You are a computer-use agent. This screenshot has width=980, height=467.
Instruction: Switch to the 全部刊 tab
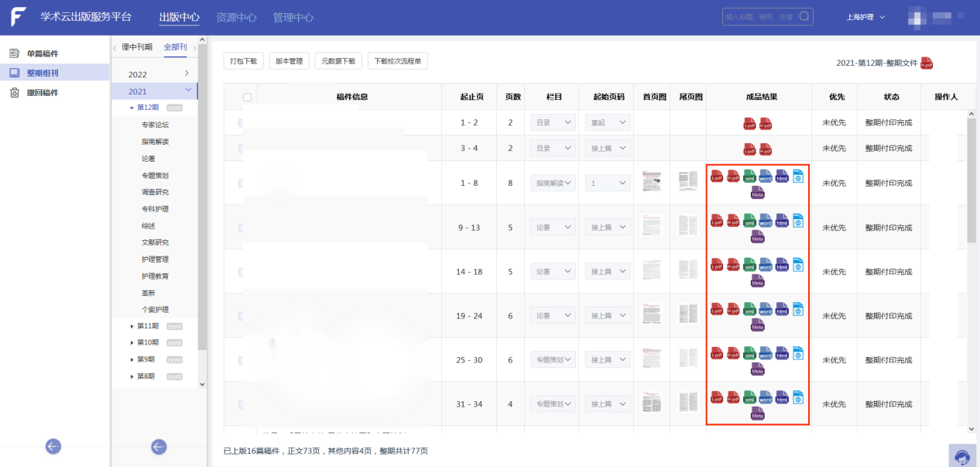(175, 46)
